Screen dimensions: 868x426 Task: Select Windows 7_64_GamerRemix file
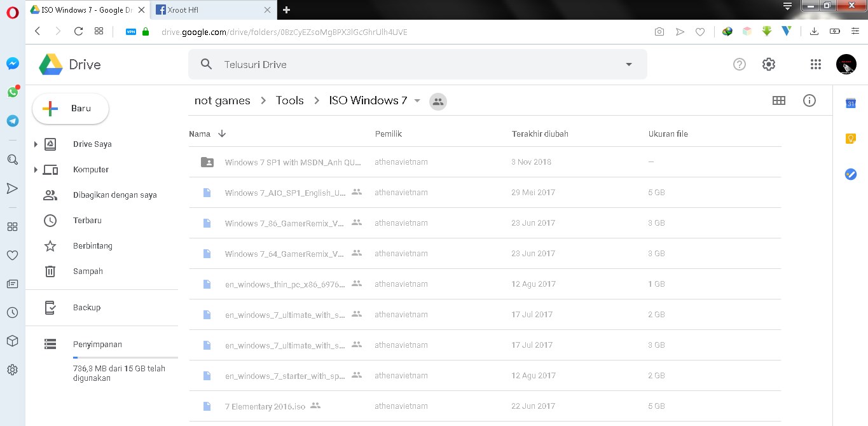pos(485,254)
